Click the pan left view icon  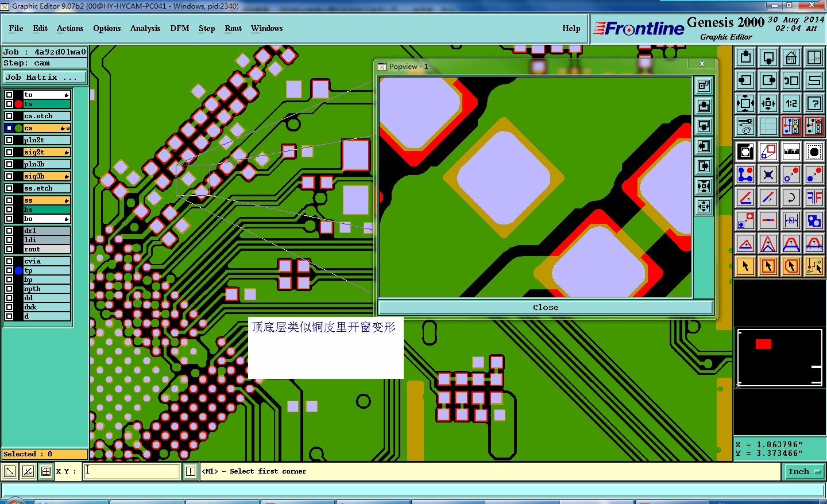pos(745,80)
